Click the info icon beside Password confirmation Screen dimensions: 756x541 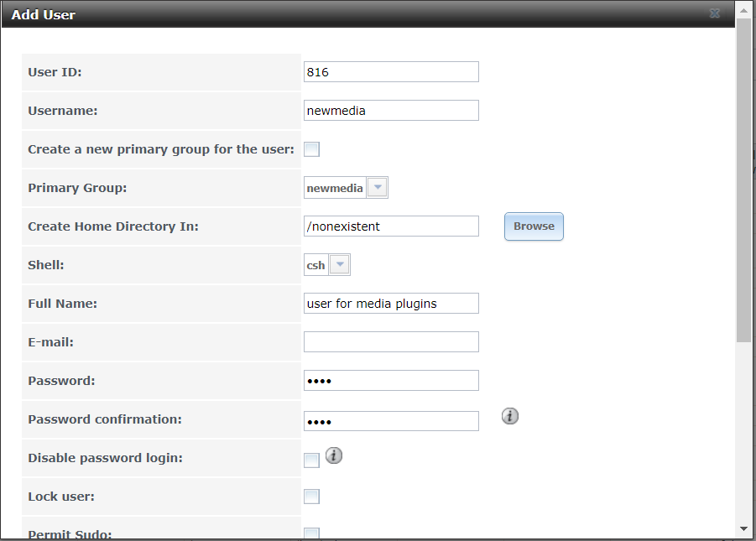click(x=509, y=416)
